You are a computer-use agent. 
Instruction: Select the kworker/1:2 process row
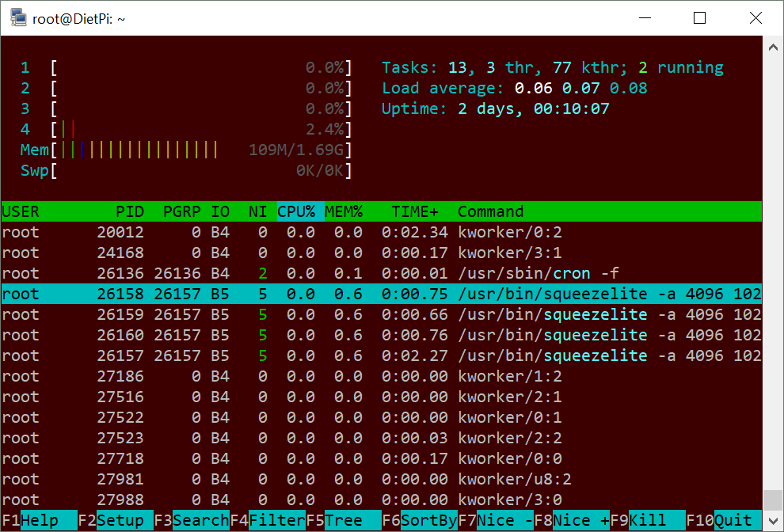tap(382, 376)
